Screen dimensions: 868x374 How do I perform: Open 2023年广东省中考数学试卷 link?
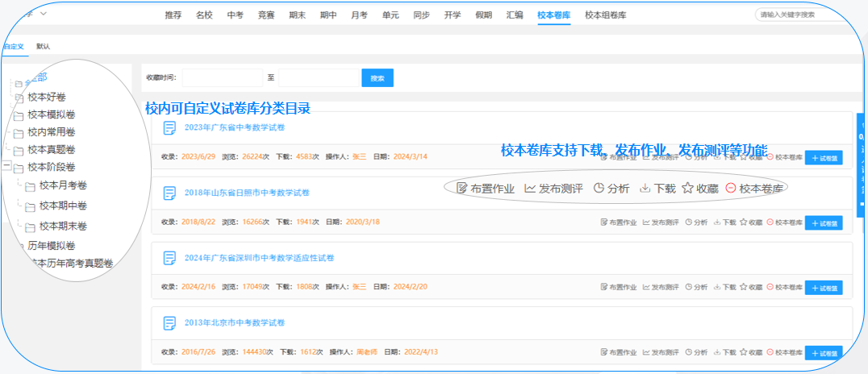click(235, 128)
